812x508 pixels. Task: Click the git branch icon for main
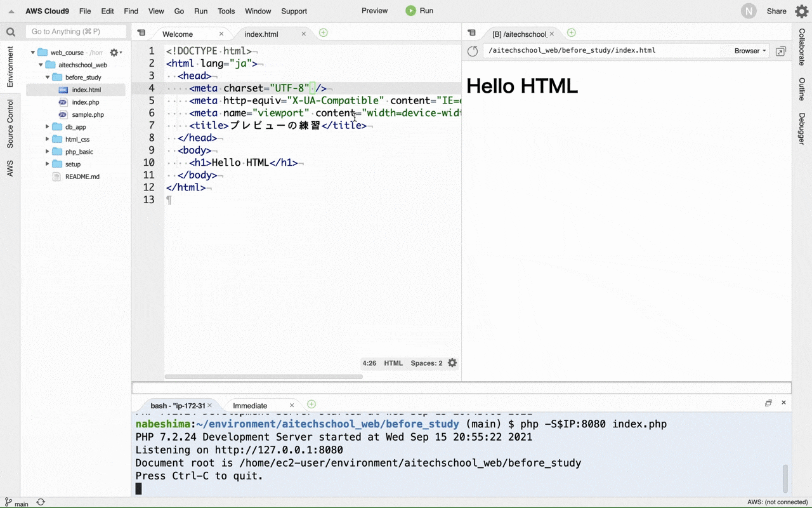(8, 503)
